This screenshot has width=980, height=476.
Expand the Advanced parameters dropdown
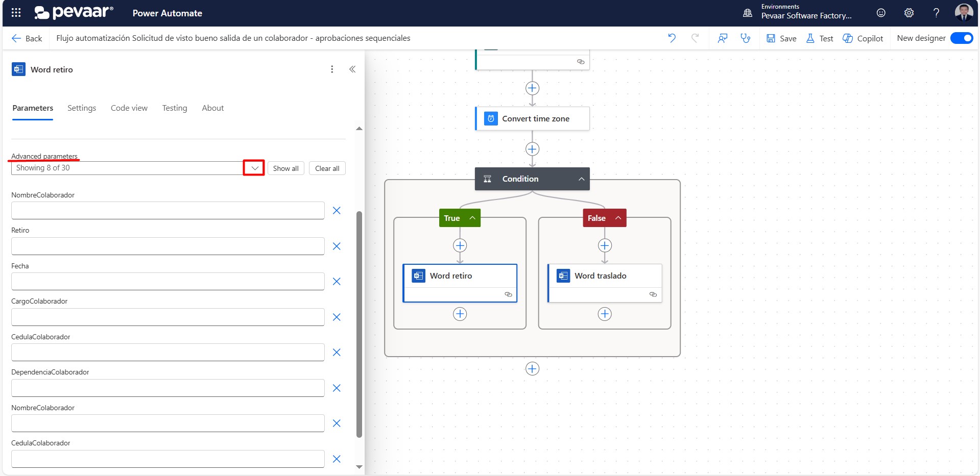[254, 168]
